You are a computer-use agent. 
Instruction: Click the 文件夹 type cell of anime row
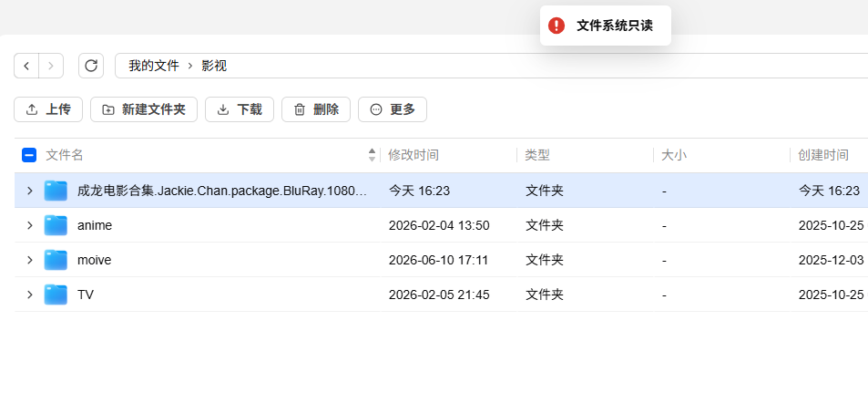point(544,225)
